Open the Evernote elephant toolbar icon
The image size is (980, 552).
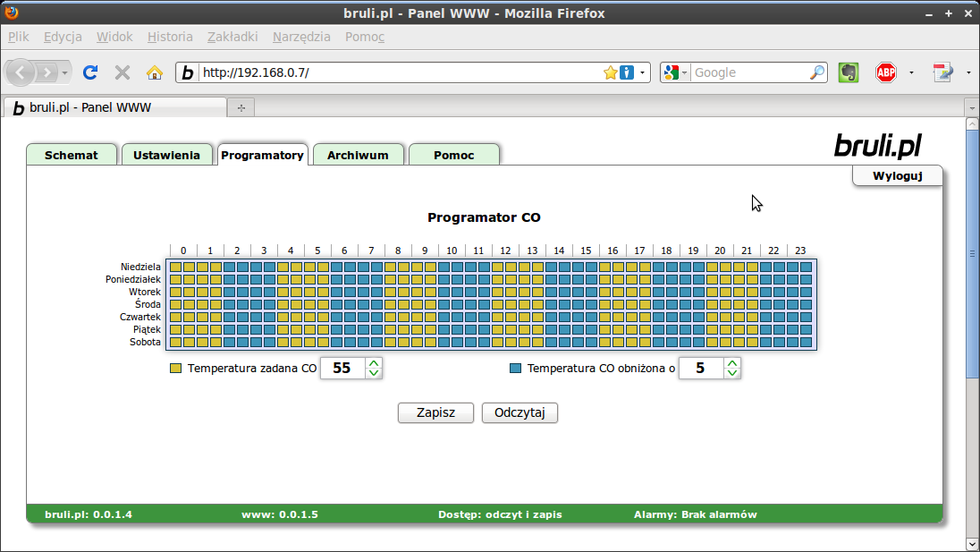[x=849, y=72]
